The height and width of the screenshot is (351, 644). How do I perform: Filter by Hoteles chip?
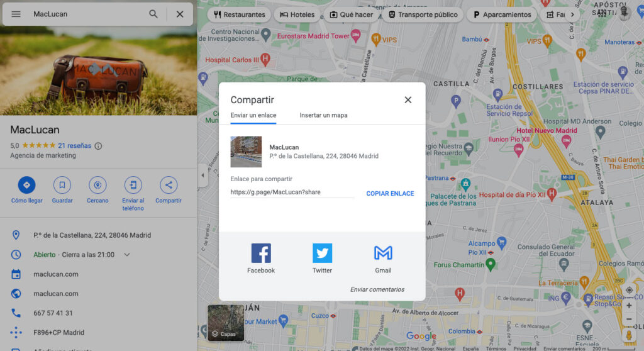coord(297,15)
